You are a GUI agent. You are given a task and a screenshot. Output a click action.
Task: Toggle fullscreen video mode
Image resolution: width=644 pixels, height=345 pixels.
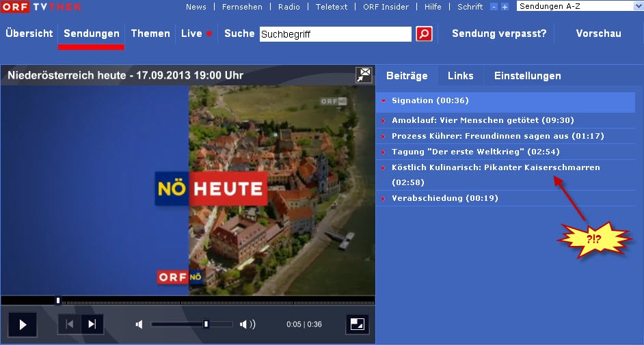pyautogui.click(x=357, y=324)
